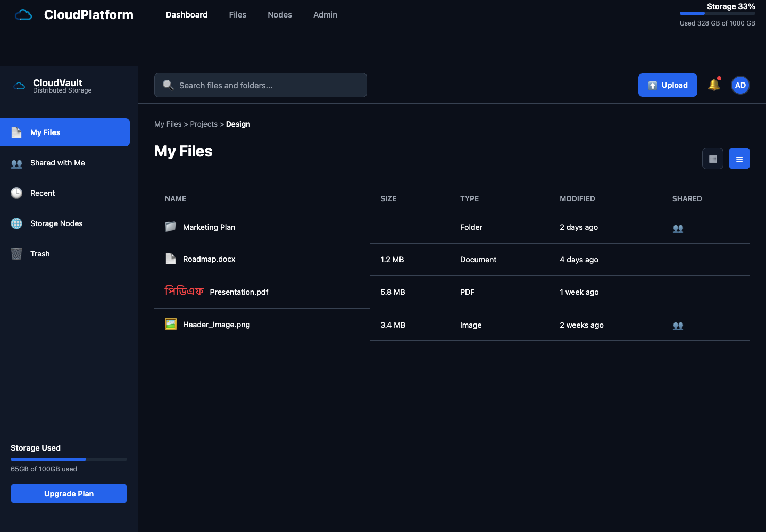Sort by the SIZE column header
Viewport: 766px width, 532px height.
pos(388,198)
